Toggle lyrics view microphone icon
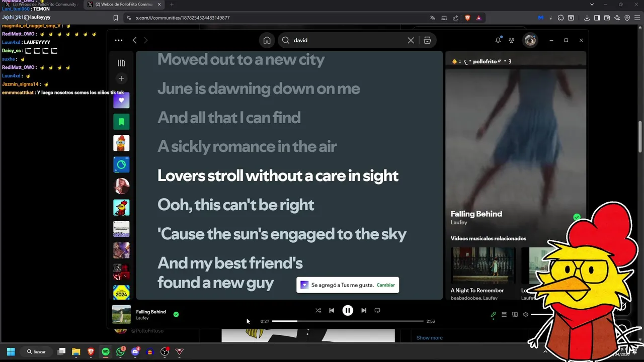644x362 pixels. (x=493, y=315)
